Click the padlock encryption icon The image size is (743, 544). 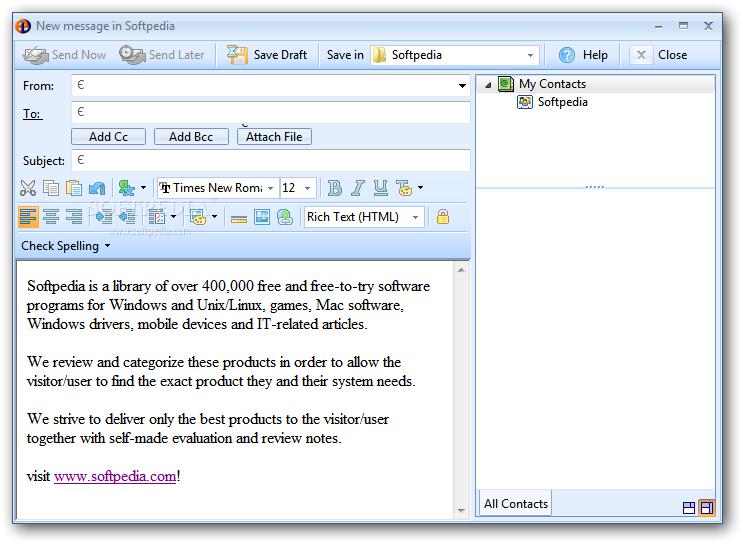click(x=443, y=217)
